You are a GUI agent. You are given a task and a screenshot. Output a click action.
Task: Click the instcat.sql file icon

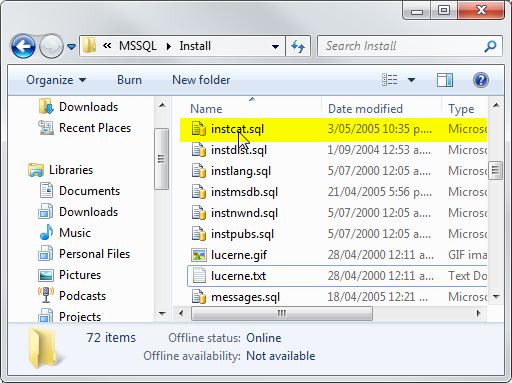[199, 129]
